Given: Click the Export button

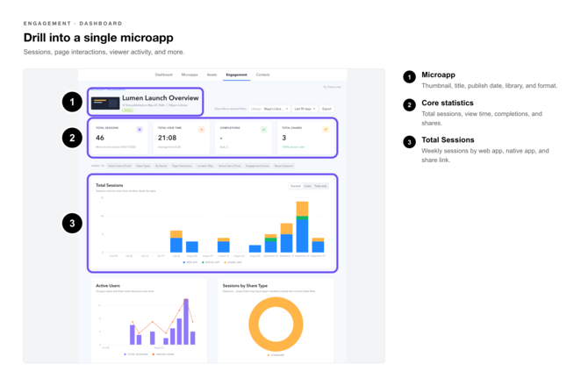Looking at the screenshot, I should (x=326, y=109).
